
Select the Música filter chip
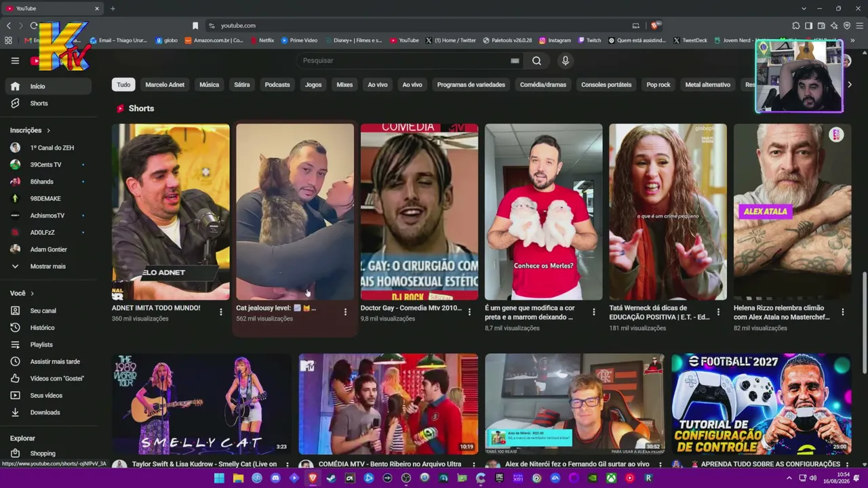pyautogui.click(x=209, y=85)
